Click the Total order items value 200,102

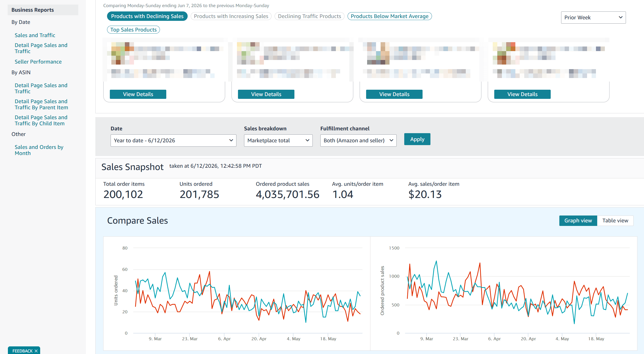coord(123,194)
